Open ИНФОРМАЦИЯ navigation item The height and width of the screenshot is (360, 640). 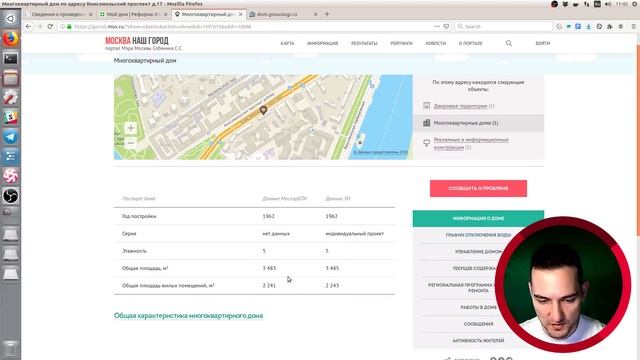coord(322,43)
